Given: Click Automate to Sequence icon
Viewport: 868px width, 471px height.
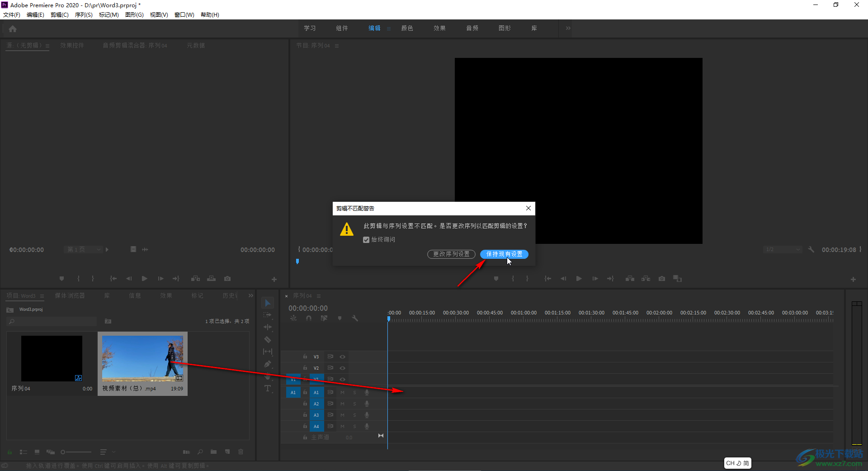Looking at the screenshot, I should (x=186, y=452).
